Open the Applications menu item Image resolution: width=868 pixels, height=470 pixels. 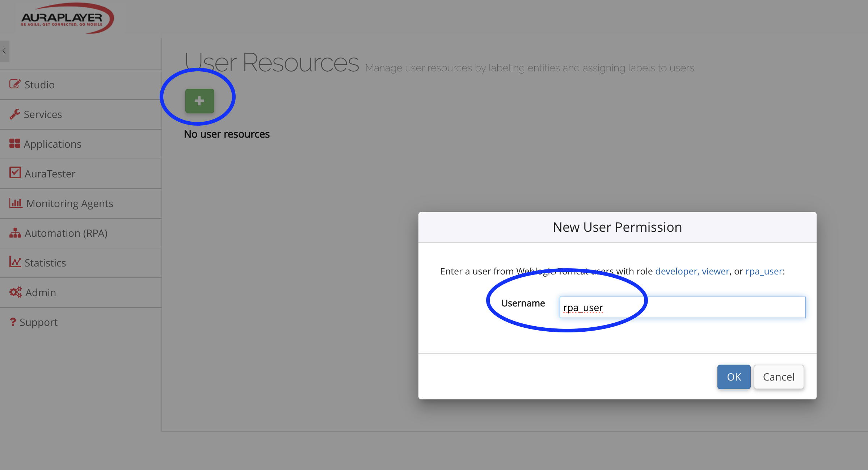81,144
